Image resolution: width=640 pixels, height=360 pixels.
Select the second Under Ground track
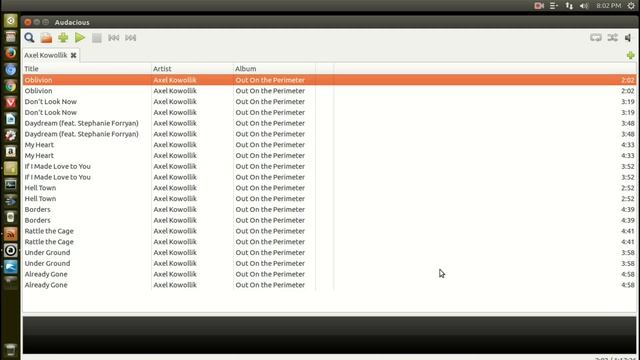[x=329, y=264]
